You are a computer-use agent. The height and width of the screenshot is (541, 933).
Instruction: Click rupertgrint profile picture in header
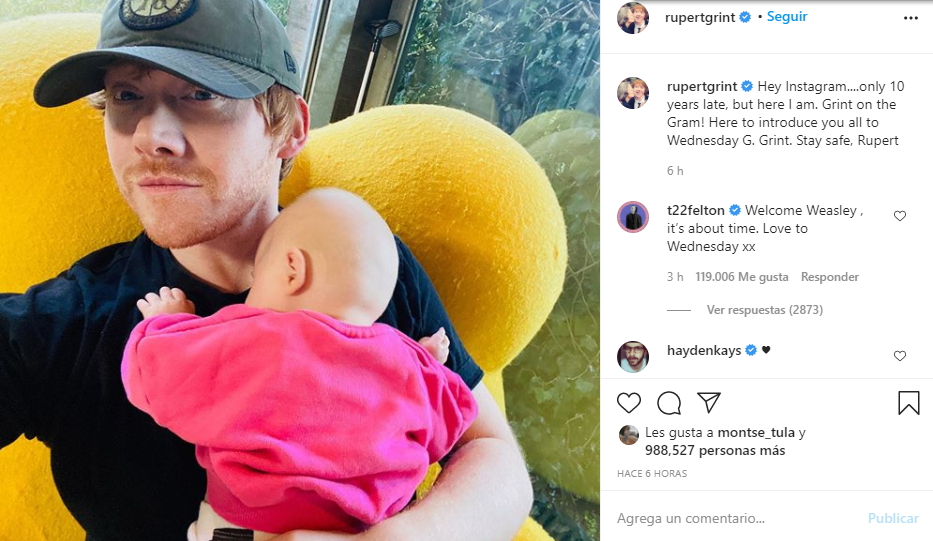click(633, 18)
